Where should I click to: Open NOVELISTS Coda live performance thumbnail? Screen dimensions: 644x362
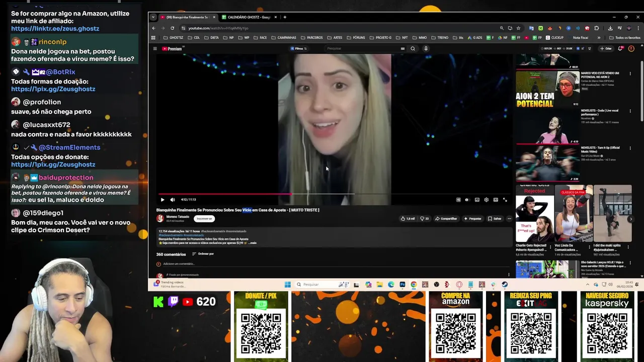pyautogui.click(x=547, y=126)
